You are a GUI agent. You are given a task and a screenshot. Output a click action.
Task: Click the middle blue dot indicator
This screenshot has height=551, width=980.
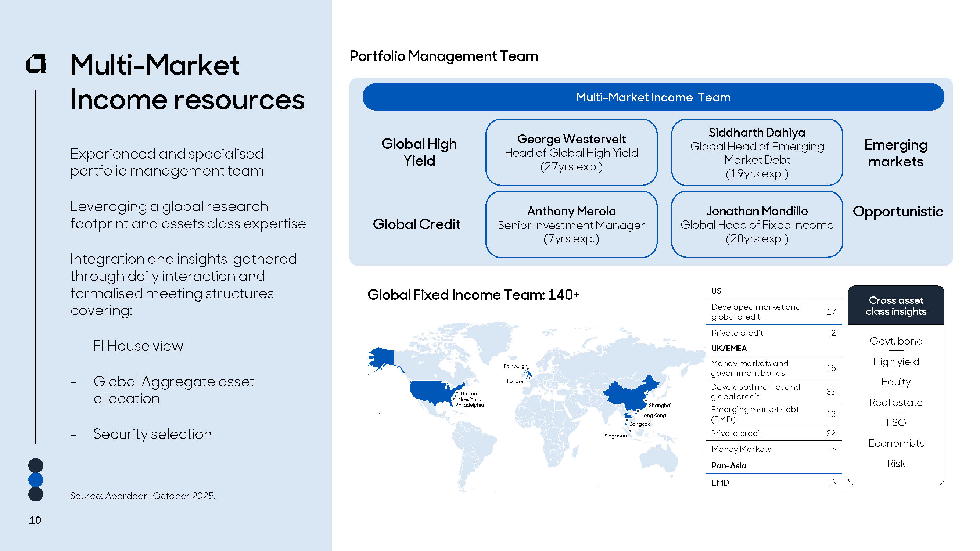tap(36, 480)
